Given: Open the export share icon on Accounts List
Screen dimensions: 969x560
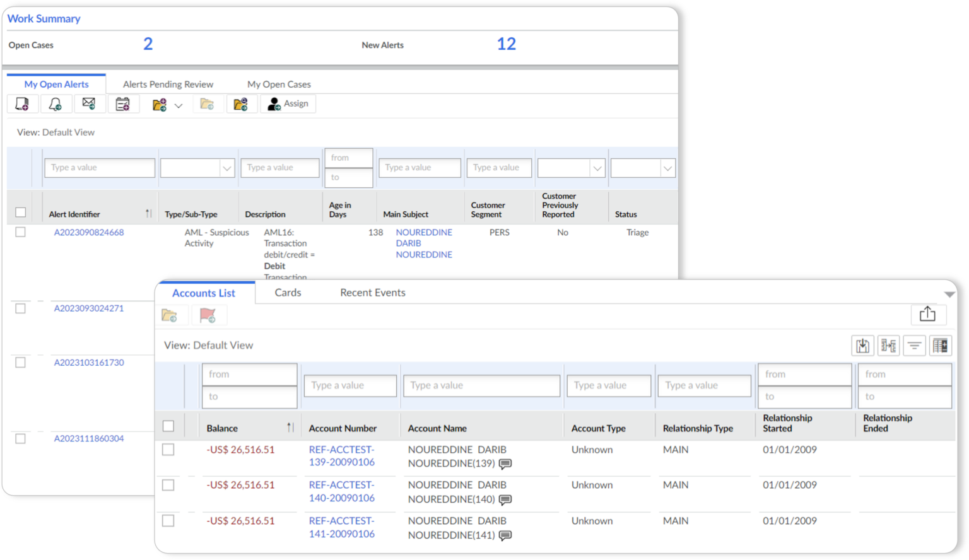Looking at the screenshot, I should (x=927, y=315).
